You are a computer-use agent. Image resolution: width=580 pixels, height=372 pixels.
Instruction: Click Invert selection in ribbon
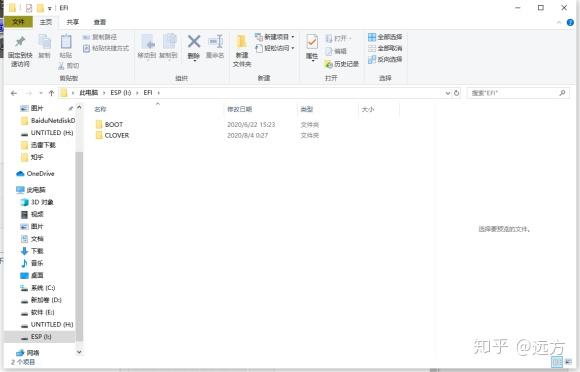385,59
